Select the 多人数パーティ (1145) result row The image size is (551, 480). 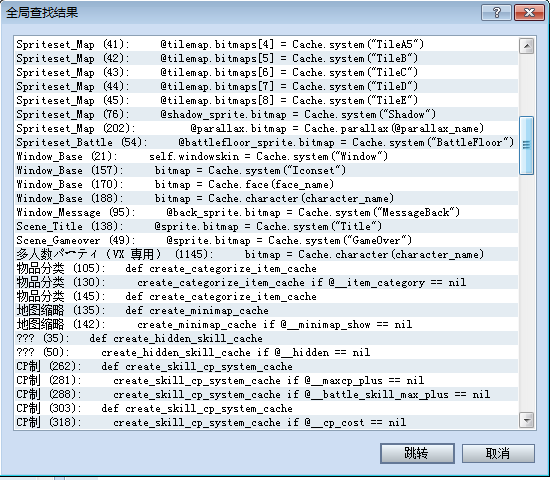pyautogui.click(x=266, y=254)
